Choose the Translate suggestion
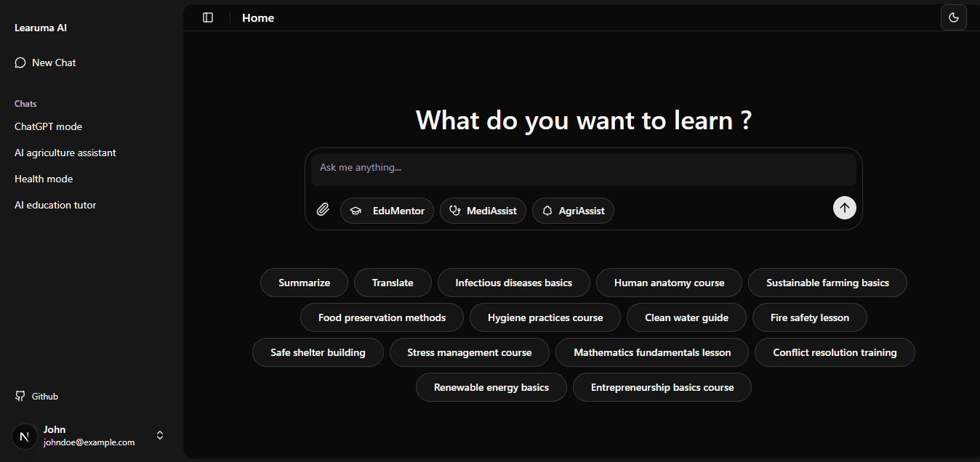This screenshot has height=462, width=980. pyautogui.click(x=393, y=283)
